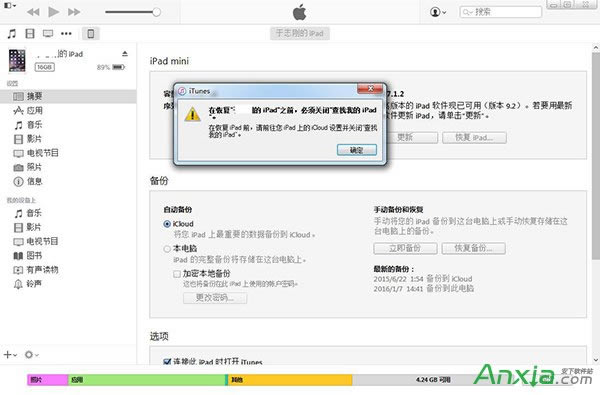Select iCloud backup radio button
The image size is (600, 395).
coord(167,224)
